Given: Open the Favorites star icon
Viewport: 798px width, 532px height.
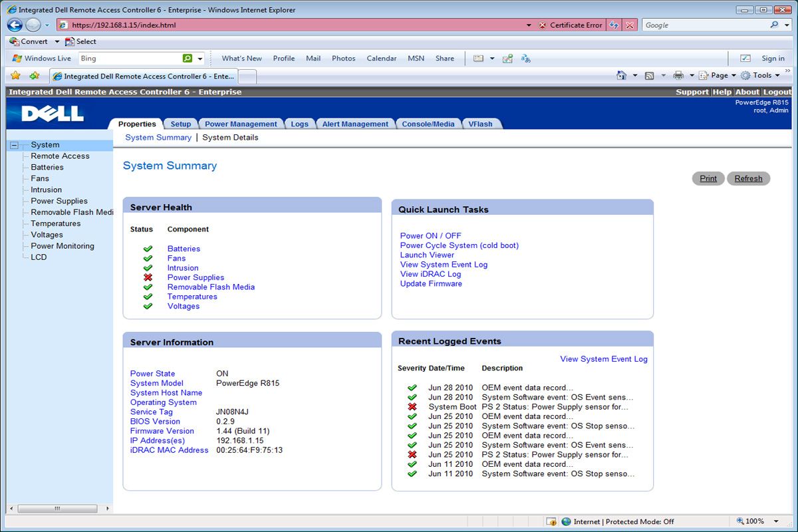Looking at the screenshot, I should [15, 76].
